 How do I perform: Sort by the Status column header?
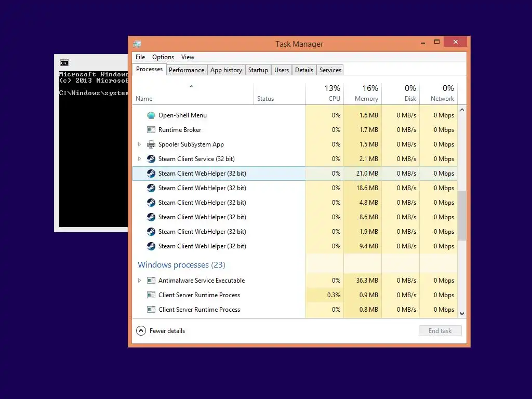[x=280, y=94]
